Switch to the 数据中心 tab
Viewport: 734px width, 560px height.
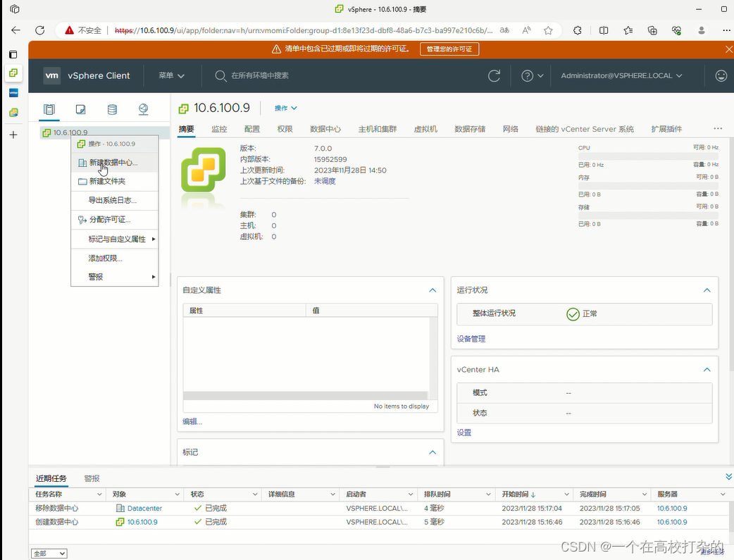tap(325, 129)
